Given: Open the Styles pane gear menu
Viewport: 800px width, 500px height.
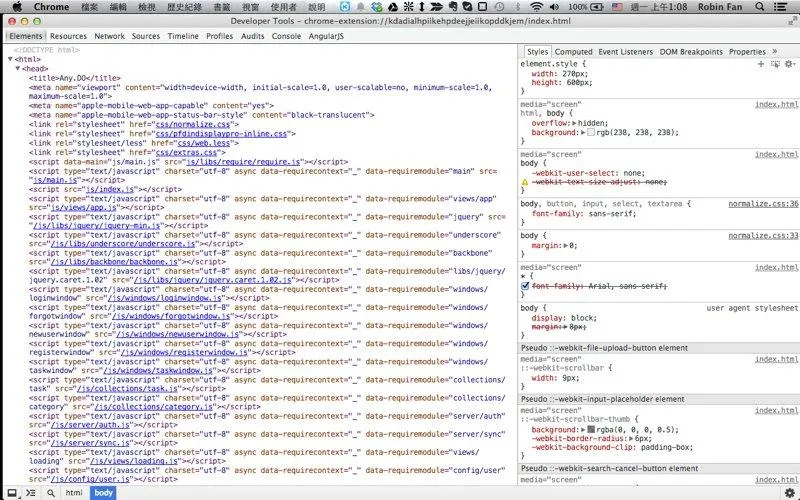Looking at the screenshot, I should (789, 64).
